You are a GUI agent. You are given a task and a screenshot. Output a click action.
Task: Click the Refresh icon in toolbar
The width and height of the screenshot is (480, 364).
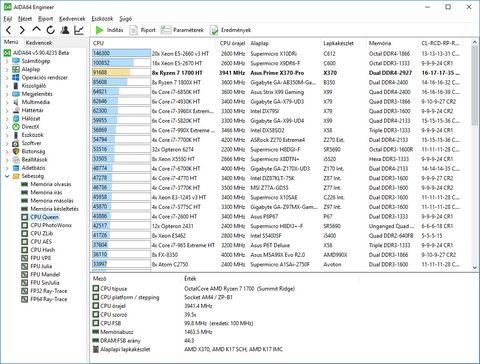coord(51,30)
